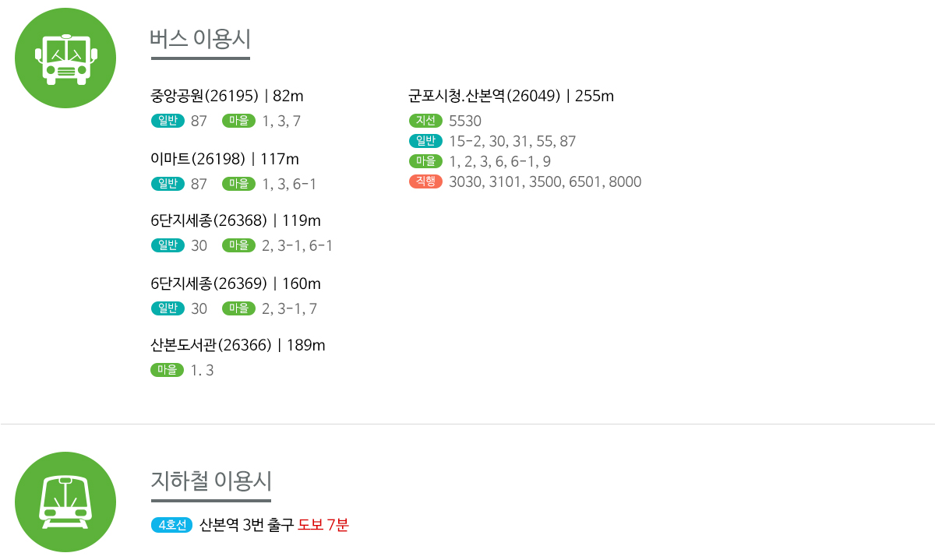Screen dimensions: 935x560
Task: Click the red 직행 badge
Action: (425, 181)
